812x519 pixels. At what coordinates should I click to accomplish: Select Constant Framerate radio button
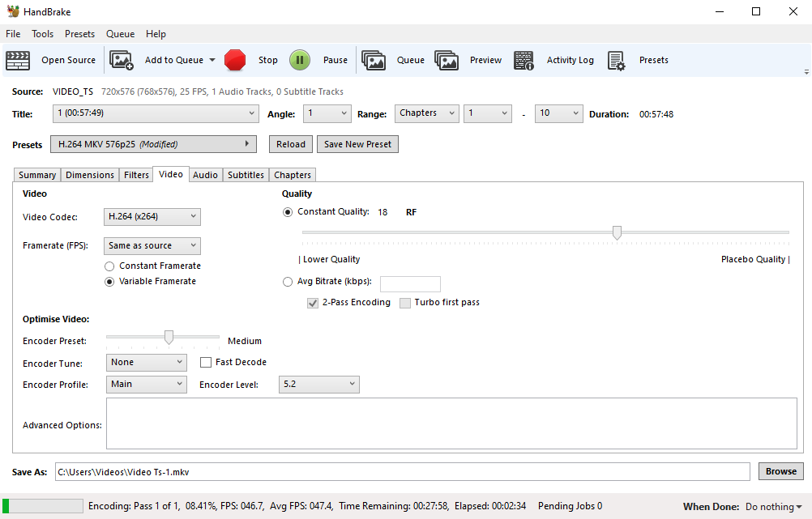point(109,266)
